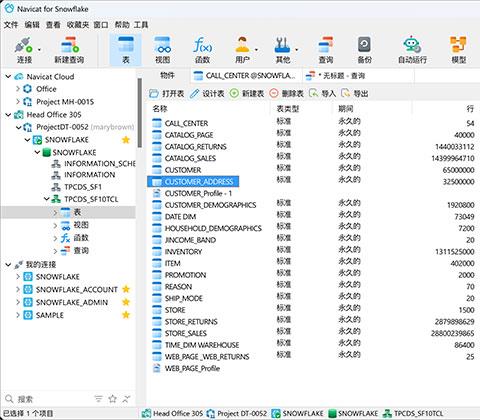Open the 文件 menu
Image resolution: width=480 pixels, height=420 pixels.
[x=11, y=25]
